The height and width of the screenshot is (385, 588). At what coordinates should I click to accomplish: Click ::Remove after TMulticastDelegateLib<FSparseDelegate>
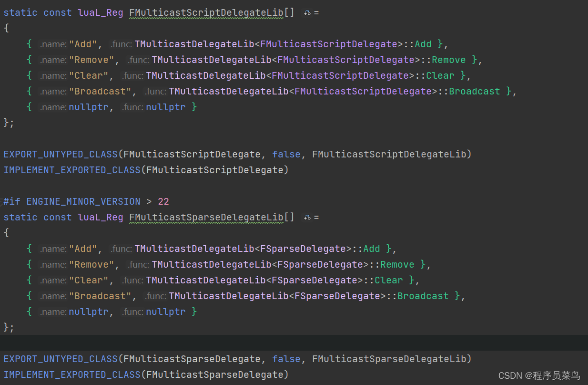point(392,264)
